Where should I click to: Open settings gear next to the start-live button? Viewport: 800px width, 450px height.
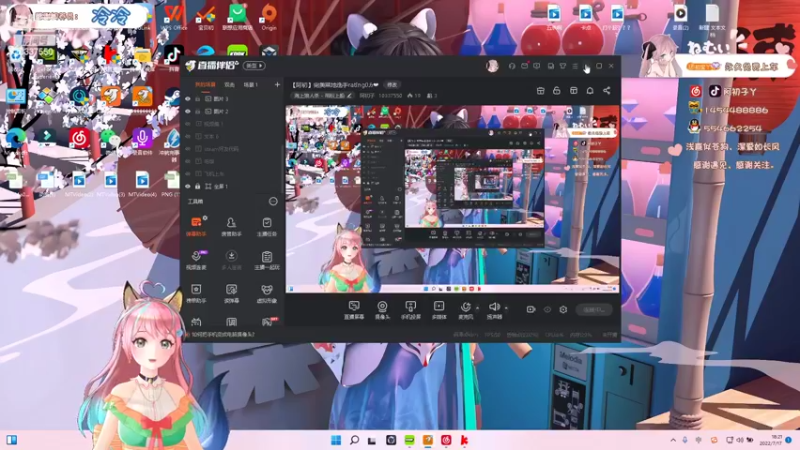tap(563, 309)
